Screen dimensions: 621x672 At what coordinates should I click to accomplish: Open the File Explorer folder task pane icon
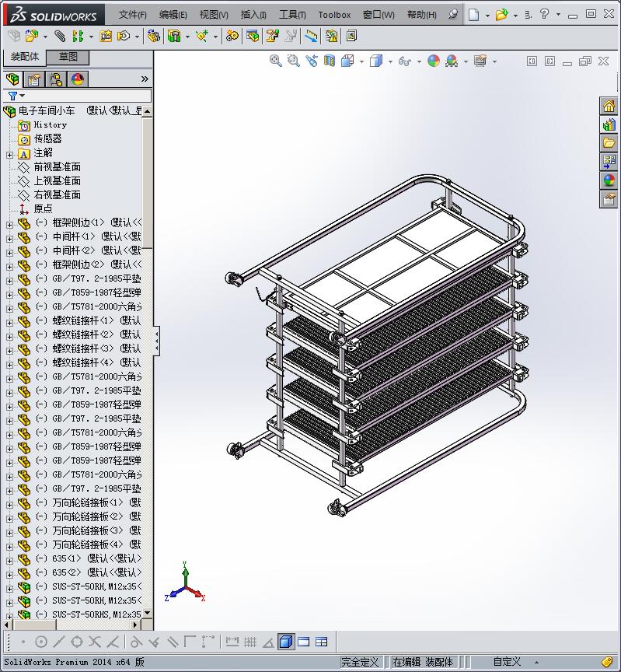[609, 143]
